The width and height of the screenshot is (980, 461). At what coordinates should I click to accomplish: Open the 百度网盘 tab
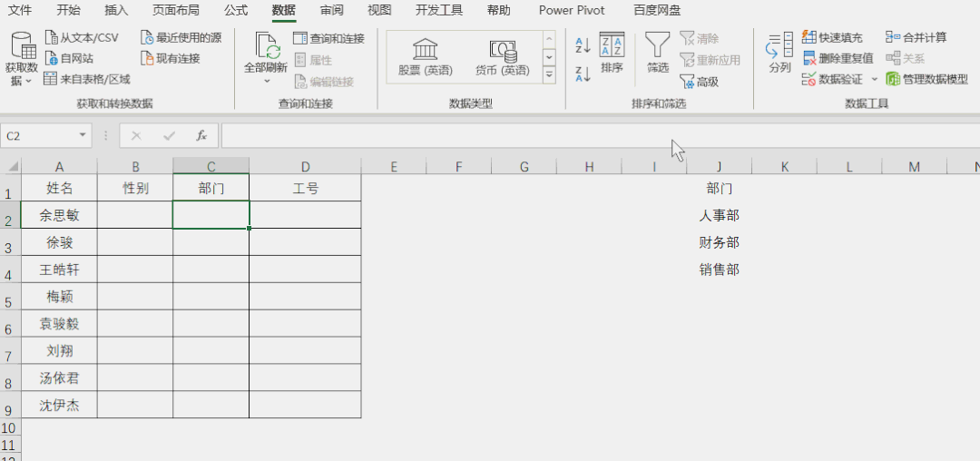pos(657,11)
